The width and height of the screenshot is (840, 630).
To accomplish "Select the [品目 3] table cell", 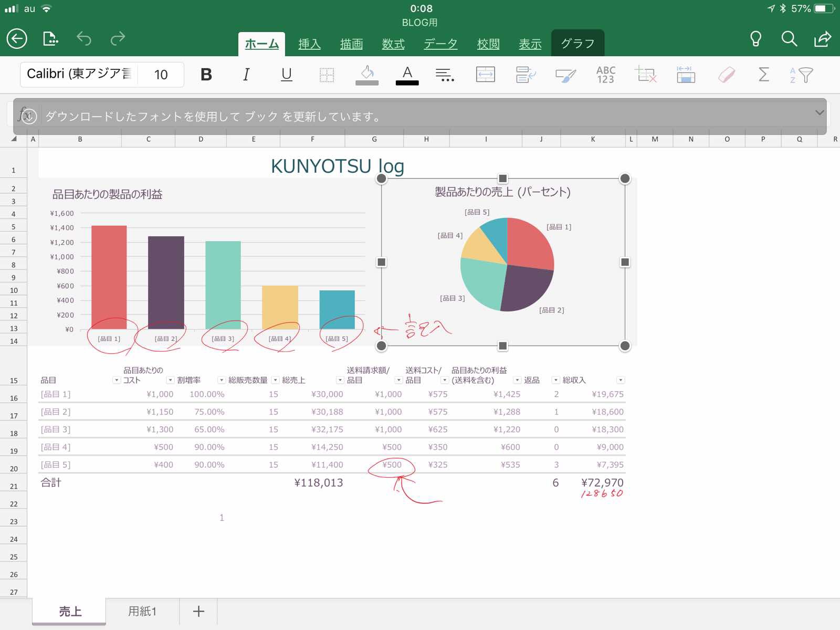I will coord(56,429).
